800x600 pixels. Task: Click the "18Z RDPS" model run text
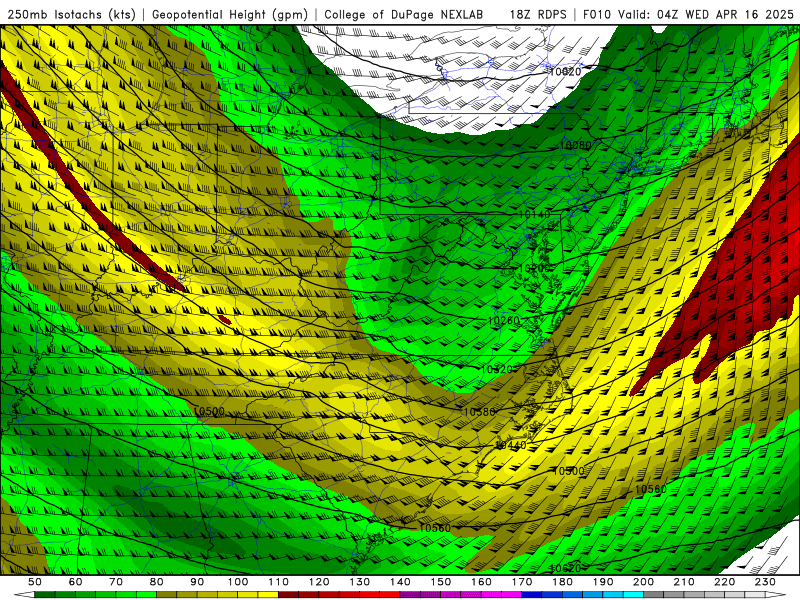click(538, 14)
